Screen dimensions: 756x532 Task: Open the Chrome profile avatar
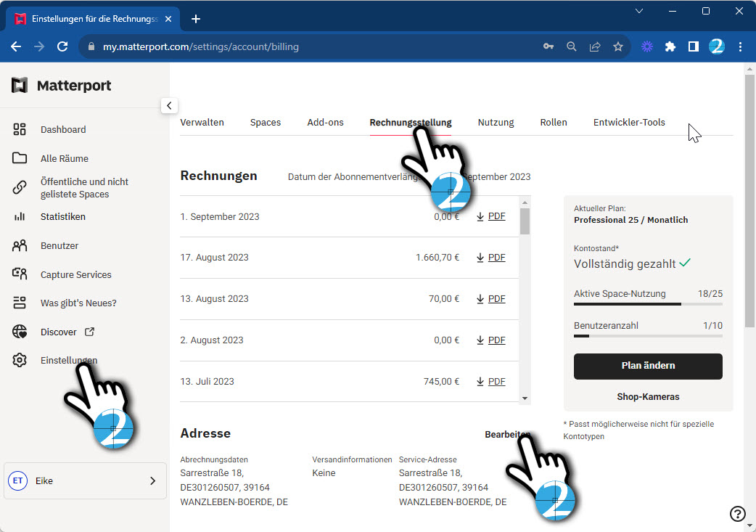(717, 46)
